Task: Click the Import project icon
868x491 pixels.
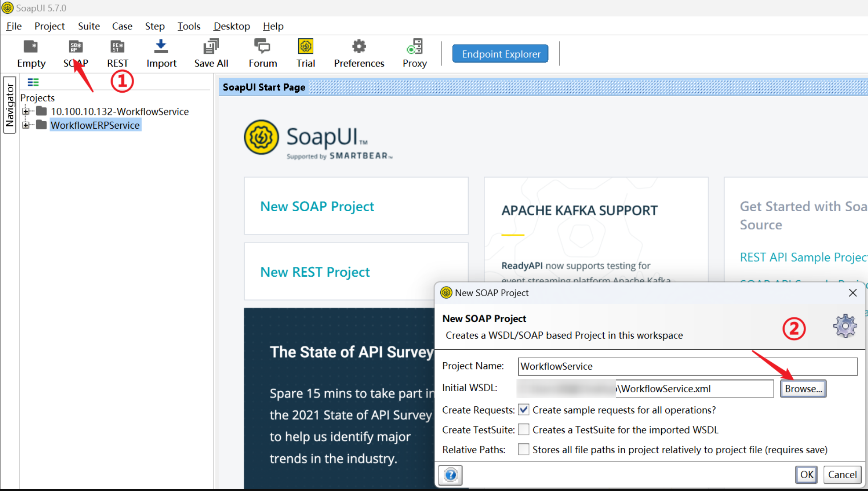Action: point(161,47)
